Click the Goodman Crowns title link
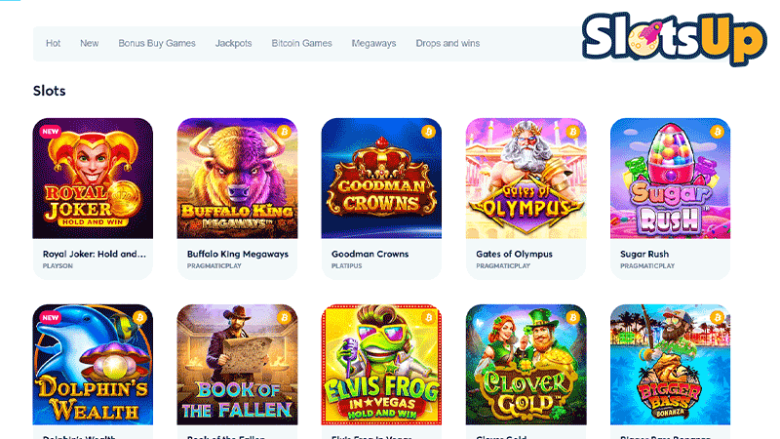 370,254
